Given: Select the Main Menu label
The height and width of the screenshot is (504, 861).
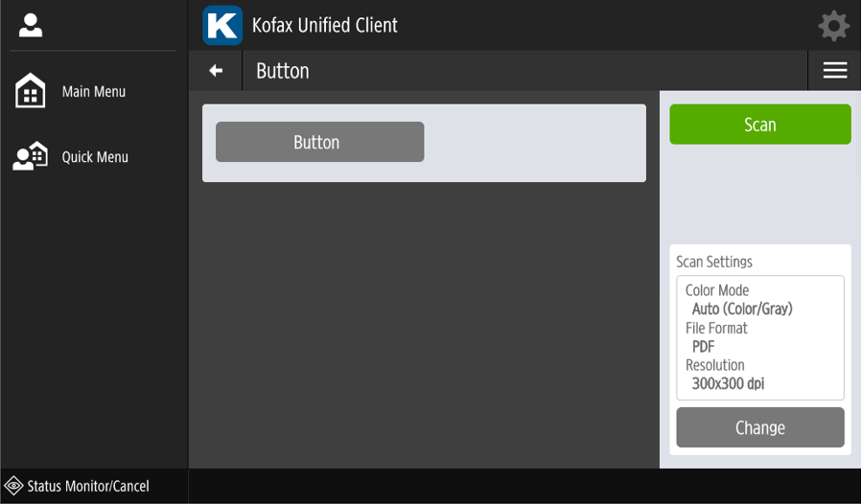Looking at the screenshot, I should tap(94, 92).
